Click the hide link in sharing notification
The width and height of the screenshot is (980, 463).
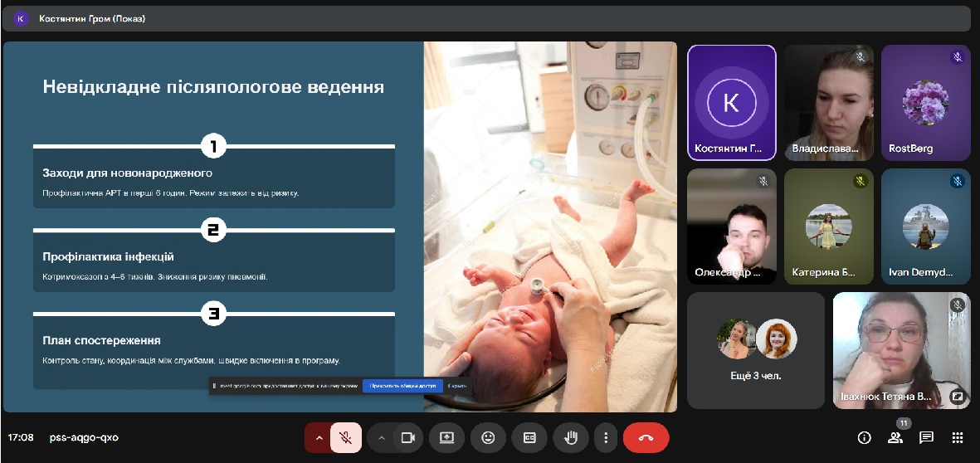pyautogui.click(x=456, y=386)
